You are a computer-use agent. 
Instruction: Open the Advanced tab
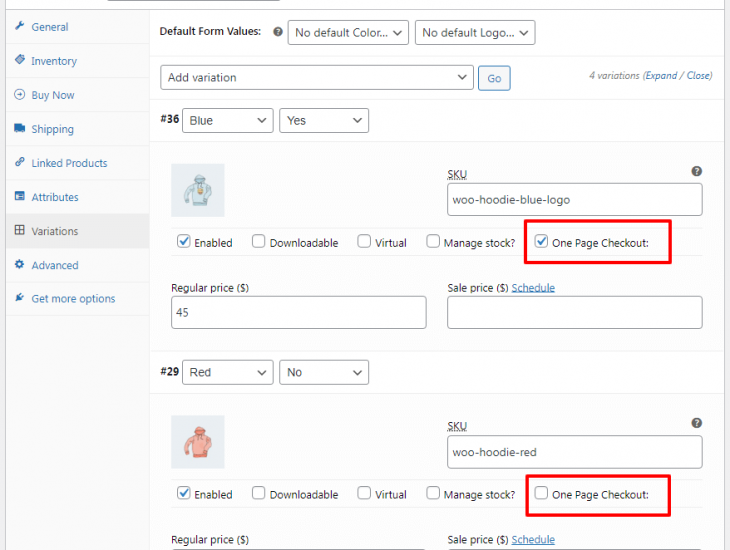pyautogui.click(x=78, y=265)
